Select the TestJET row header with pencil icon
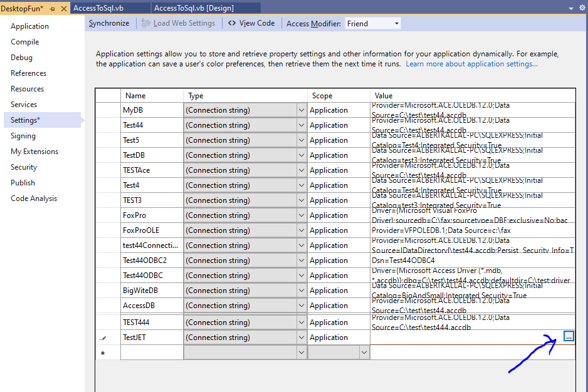This screenshot has height=392, width=588. pyautogui.click(x=108, y=338)
